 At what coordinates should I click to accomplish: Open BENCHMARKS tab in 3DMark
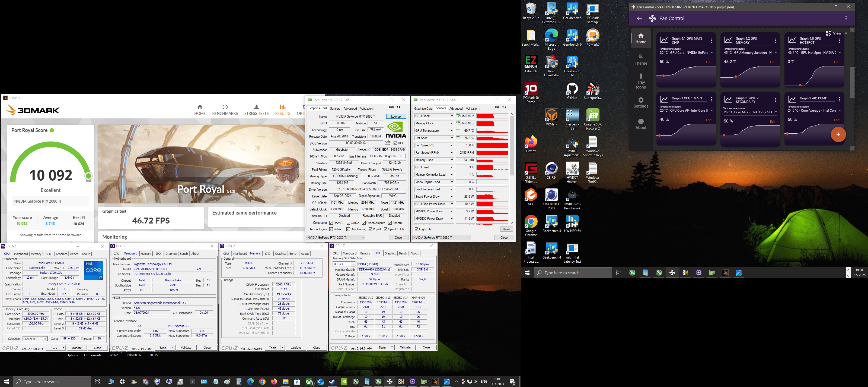[x=225, y=110]
